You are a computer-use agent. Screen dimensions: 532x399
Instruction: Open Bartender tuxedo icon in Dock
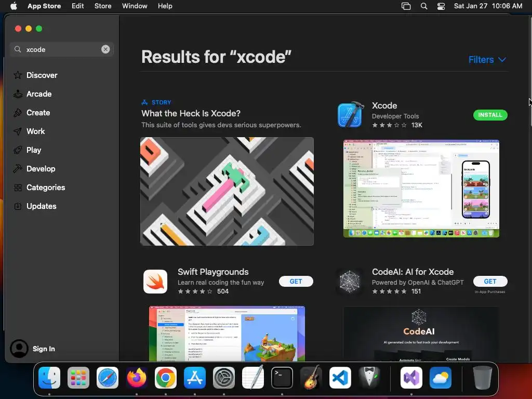pyautogui.click(x=369, y=377)
